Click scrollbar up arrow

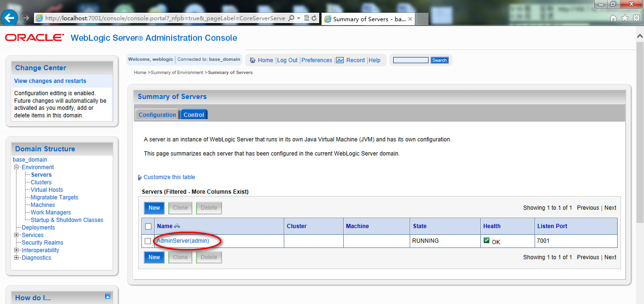click(640, 35)
